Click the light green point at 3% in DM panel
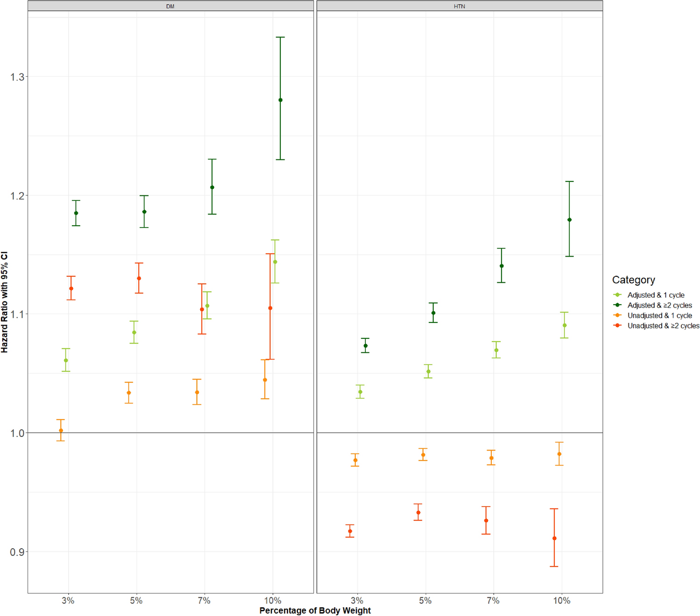700x616 pixels. (x=66, y=360)
